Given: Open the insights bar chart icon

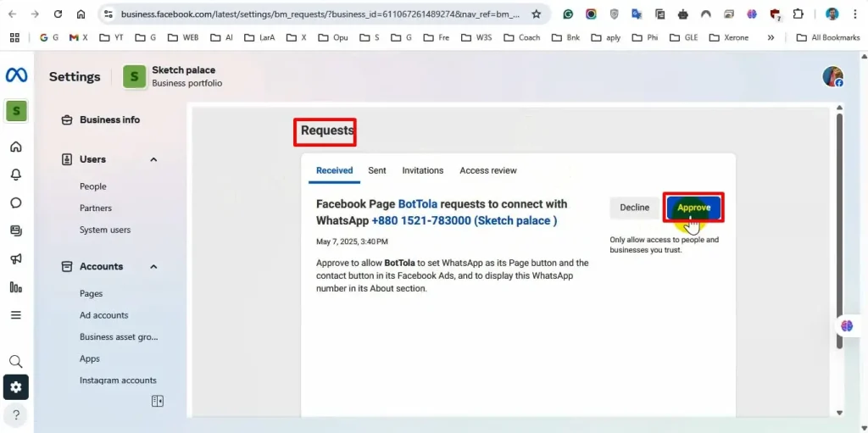Looking at the screenshot, I should [x=16, y=286].
